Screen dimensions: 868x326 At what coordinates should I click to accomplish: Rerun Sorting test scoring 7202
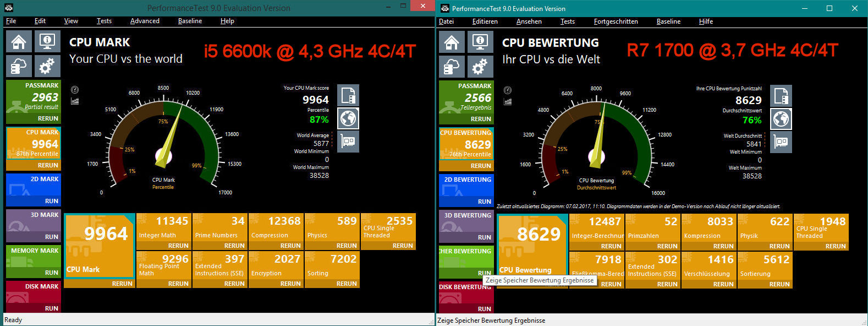(347, 284)
